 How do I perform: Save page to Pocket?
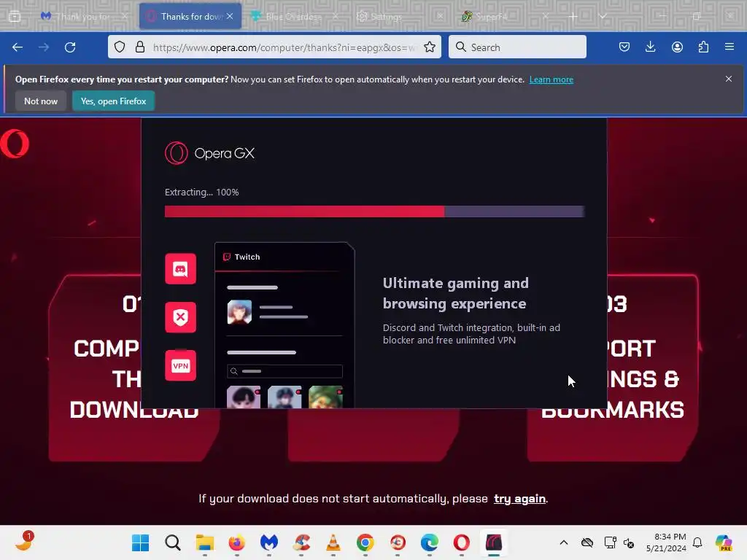pos(624,47)
